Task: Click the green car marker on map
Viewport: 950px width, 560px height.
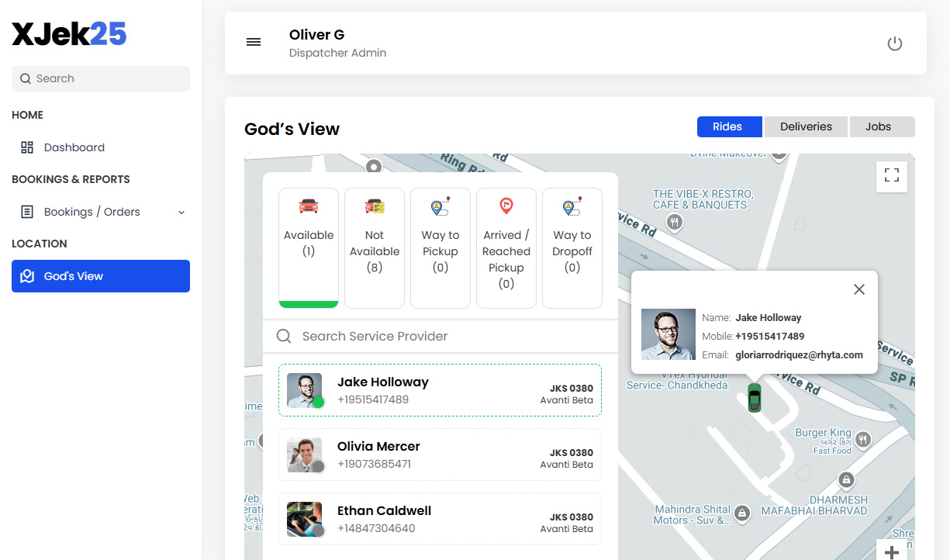Action: point(754,397)
